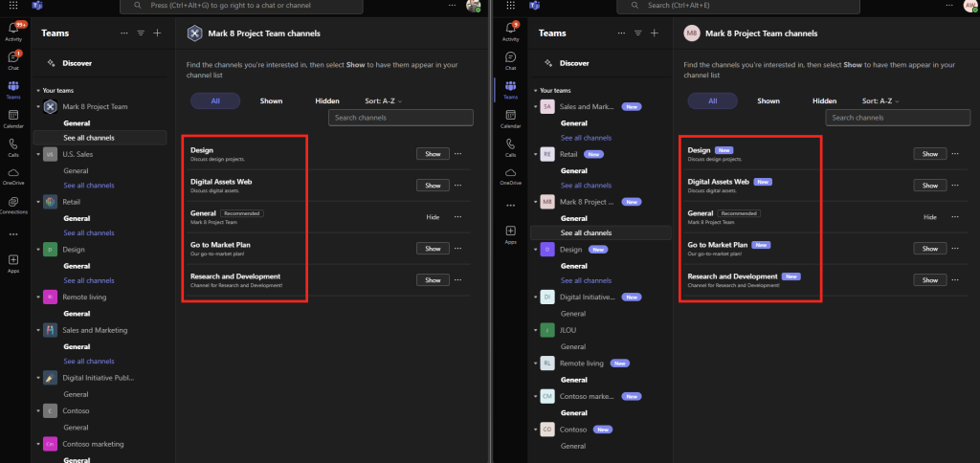Open Discover in the right window

[574, 63]
